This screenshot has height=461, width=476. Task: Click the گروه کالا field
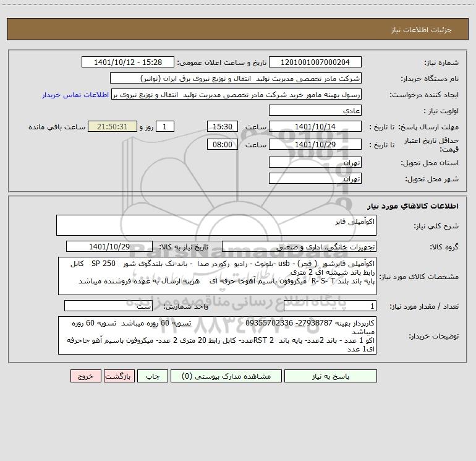click(299, 246)
